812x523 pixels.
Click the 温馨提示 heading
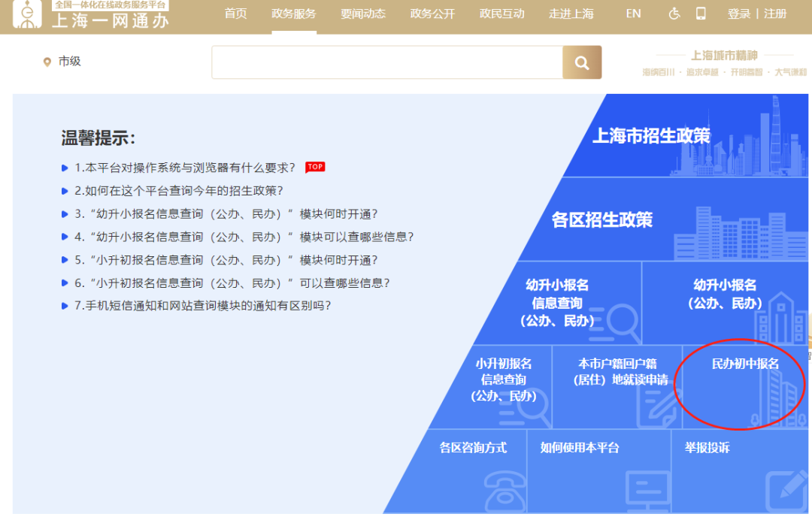point(98,138)
